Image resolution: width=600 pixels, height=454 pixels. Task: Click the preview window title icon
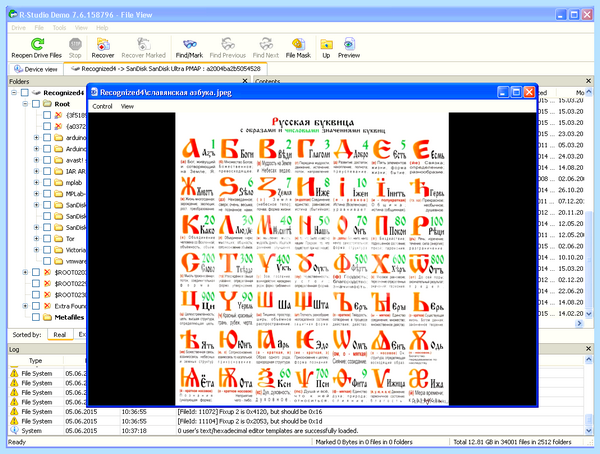[x=94, y=92]
